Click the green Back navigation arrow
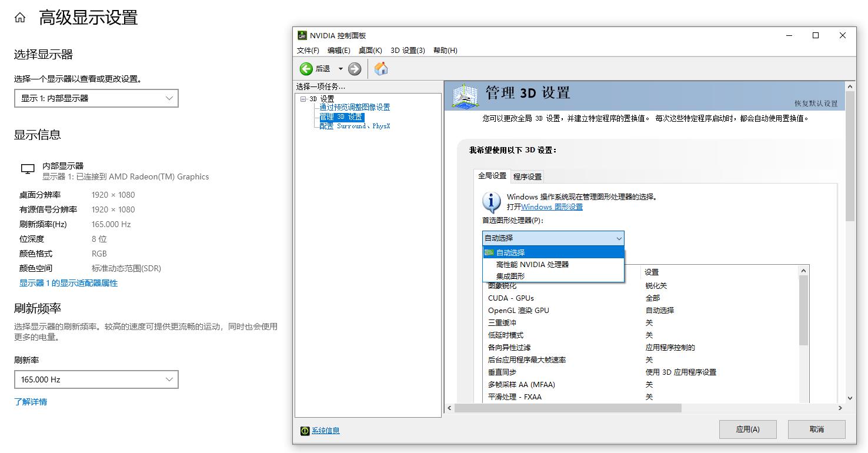 (x=306, y=68)
